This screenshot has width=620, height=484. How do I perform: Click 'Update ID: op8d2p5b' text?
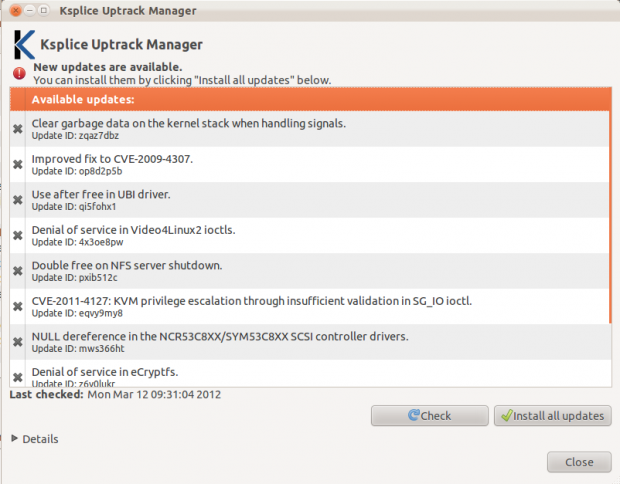pyautogui.click(x=77, y=171)
